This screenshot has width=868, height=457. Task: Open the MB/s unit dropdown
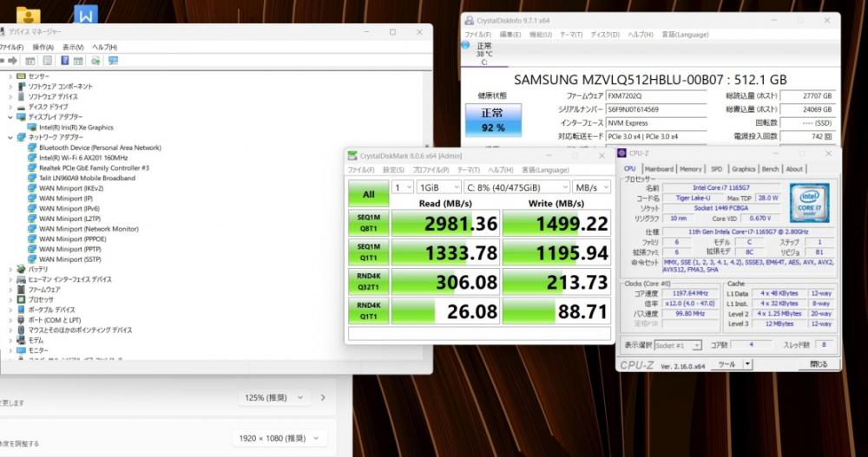591,187
